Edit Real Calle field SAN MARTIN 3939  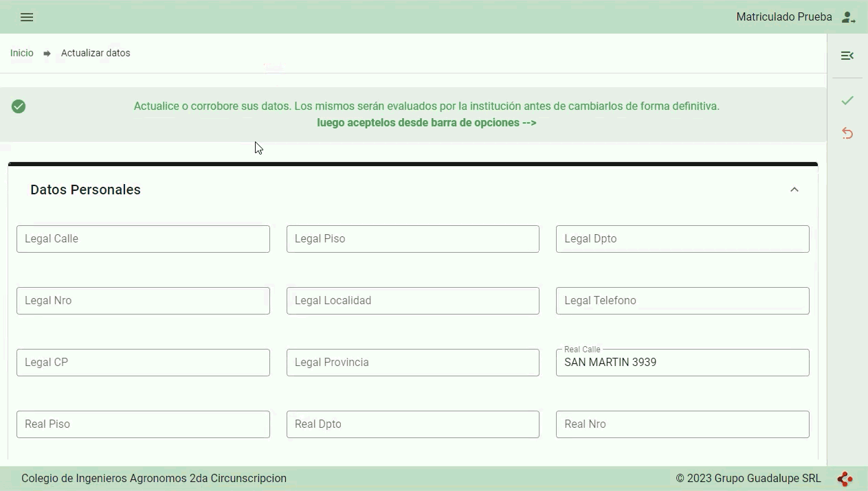tap(682, 363)
